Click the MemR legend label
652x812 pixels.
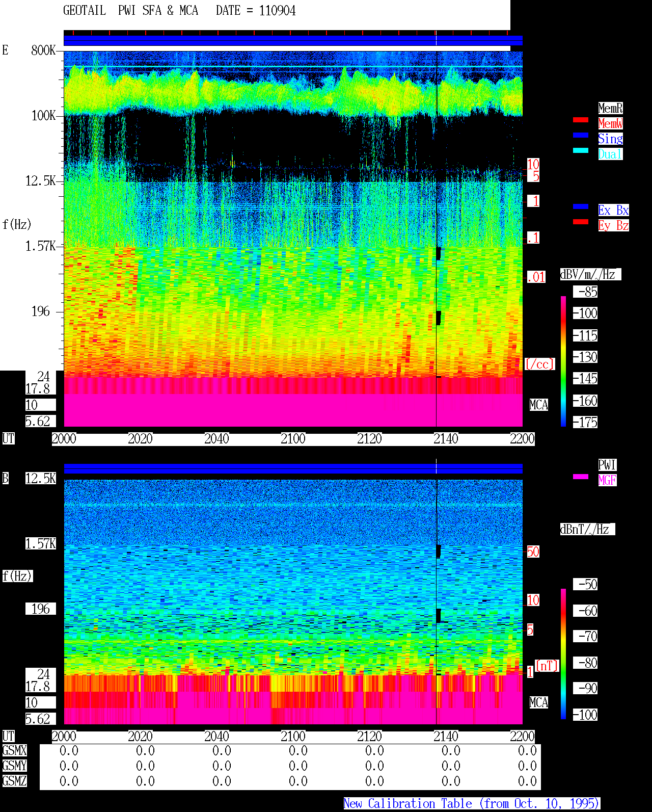[610, 108]
